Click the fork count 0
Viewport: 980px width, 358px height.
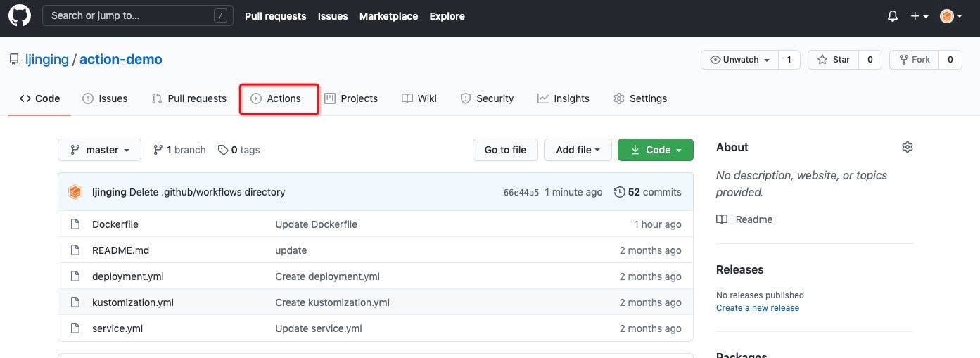tap(950, 60)
